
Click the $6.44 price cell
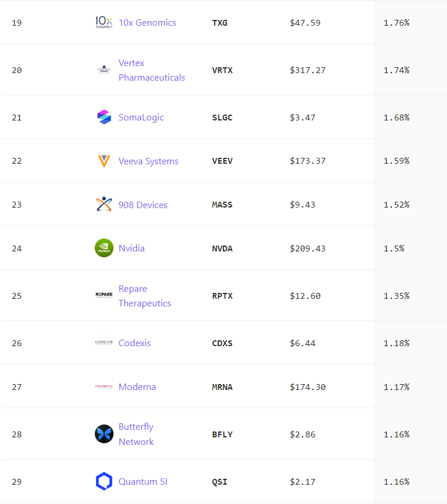[302, 343]
